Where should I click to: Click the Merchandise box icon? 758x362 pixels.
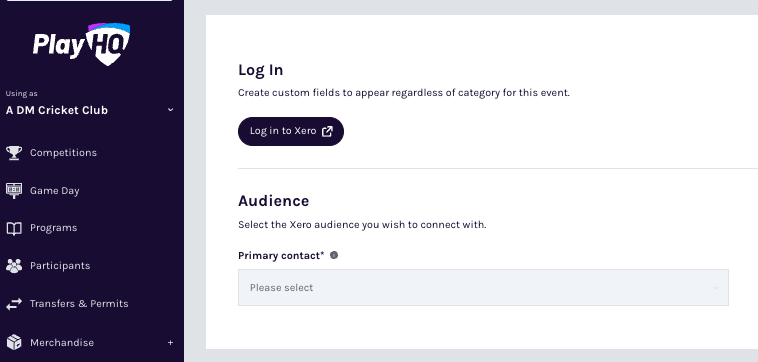pyautogui.click(x=14, y=342)
